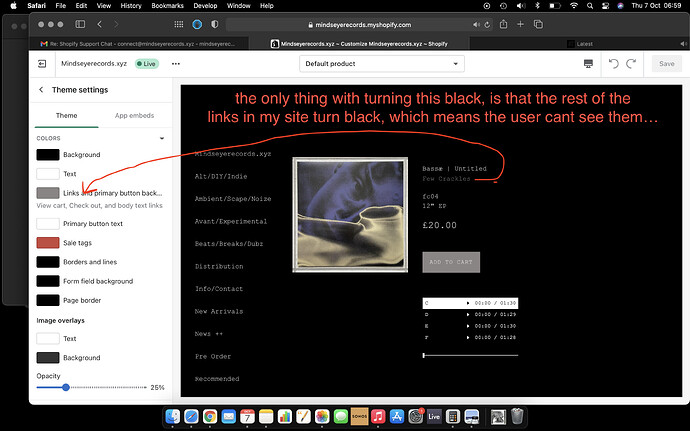Toggle the Safari sidebar

tap(80, 24)
